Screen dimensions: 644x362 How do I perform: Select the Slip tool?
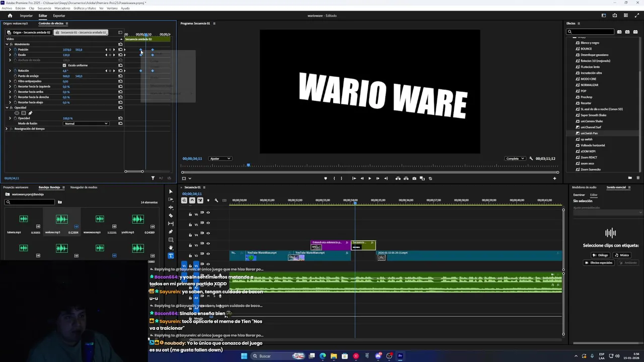click(171, 224)
